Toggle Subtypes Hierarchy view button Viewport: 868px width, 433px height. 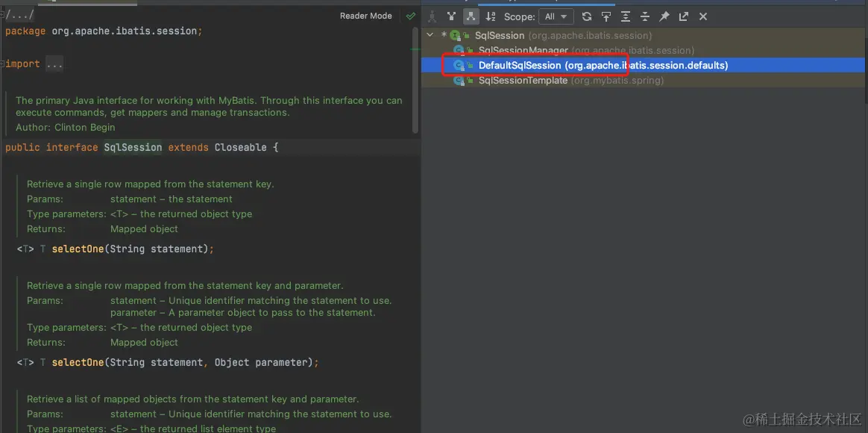(x=471, y=16)
